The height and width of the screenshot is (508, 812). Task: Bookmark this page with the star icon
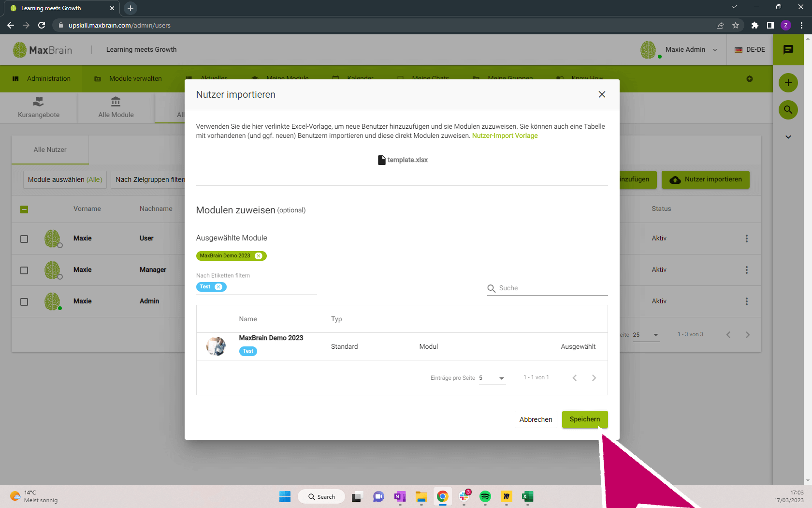736,25
